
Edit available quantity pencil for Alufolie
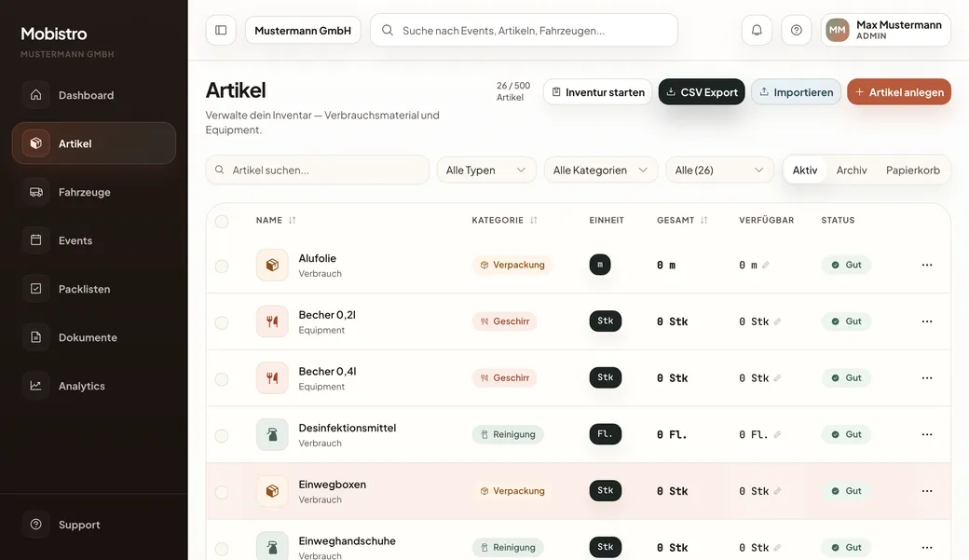(766, 266)
